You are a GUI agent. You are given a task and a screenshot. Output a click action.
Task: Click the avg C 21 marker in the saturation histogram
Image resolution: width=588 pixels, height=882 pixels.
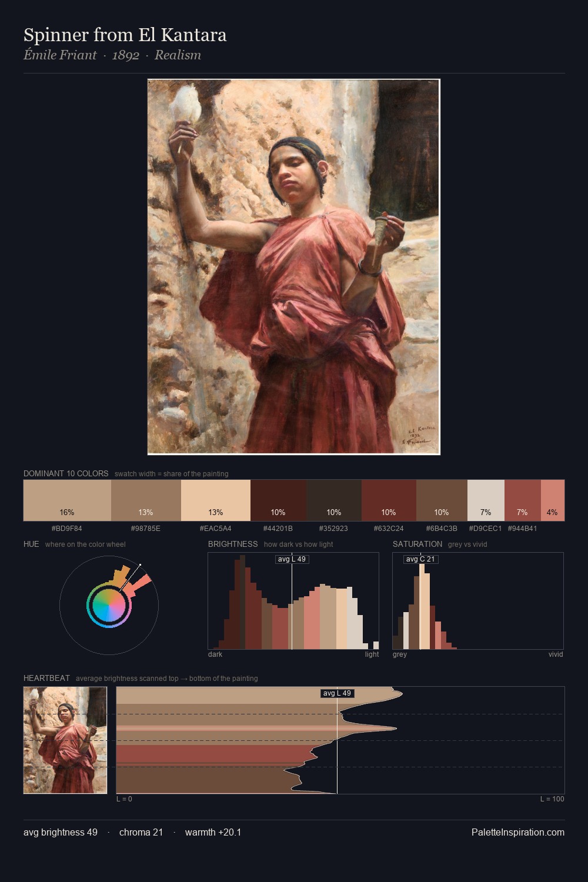[x=420, y=559]
